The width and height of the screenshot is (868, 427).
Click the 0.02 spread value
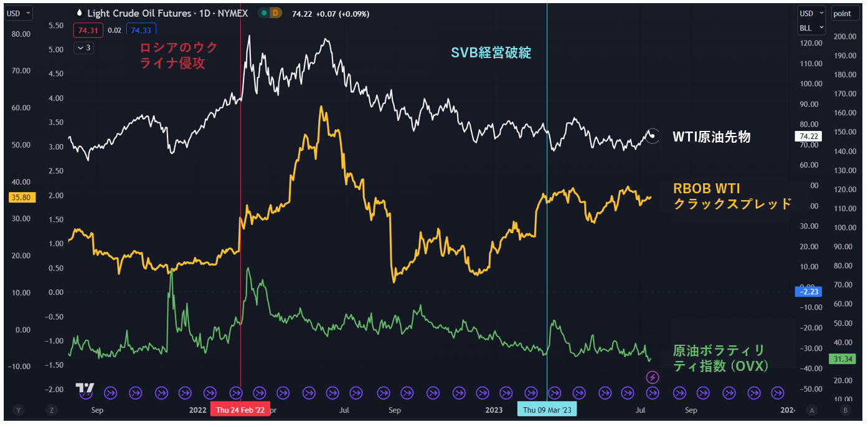point(115,29)
